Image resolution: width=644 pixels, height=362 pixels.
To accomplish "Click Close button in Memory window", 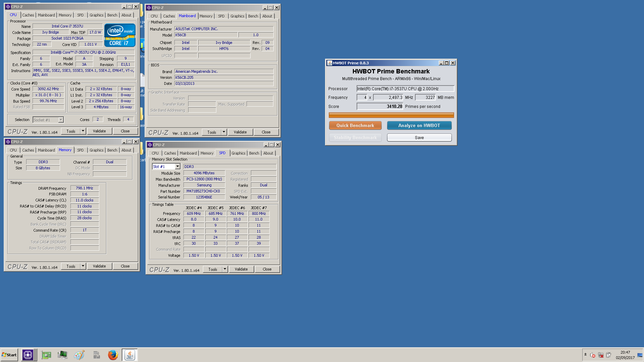I will click(x=125, y=266).
